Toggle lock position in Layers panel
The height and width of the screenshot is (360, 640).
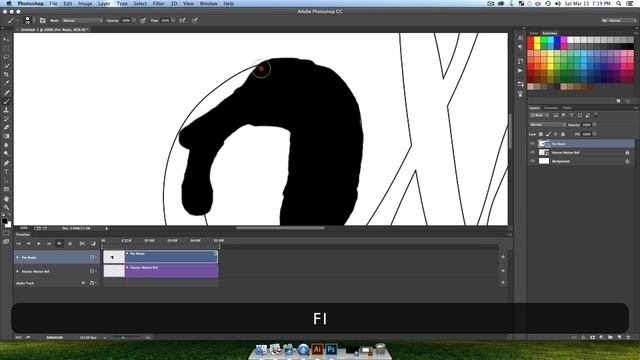(x=556, y=134)
